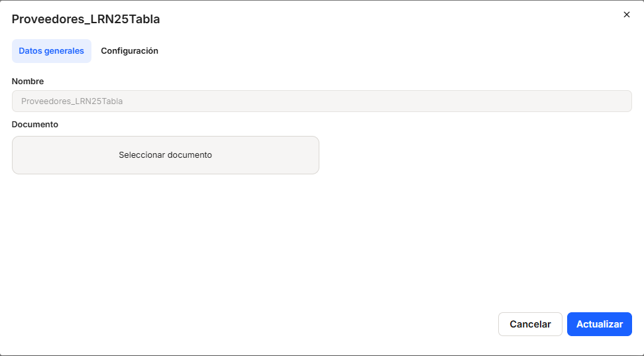Image resolution: width=644 pixels, height=356 pixels.
Task: Click the greyed-out name text inside Nombre
Action: click(72, 101)
